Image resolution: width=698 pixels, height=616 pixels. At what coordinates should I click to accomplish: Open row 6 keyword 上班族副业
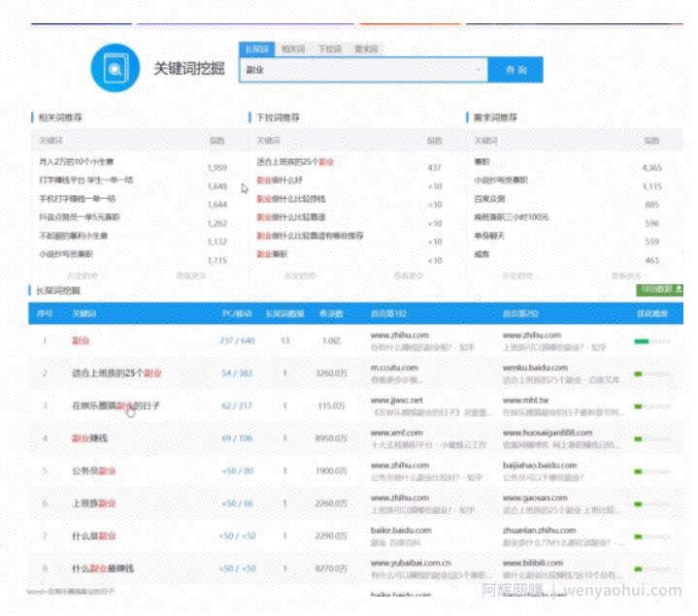(94, 503)
